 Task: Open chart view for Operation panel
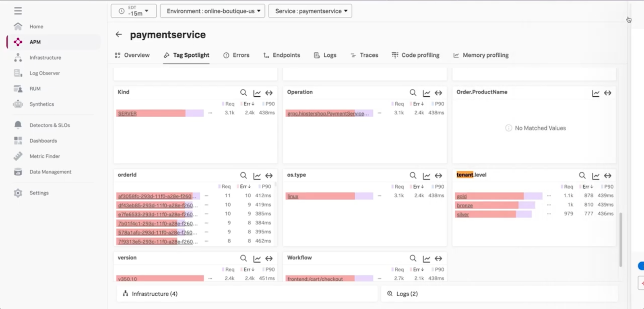426,93
